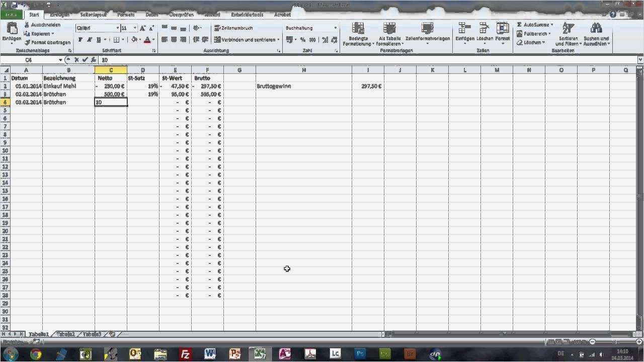Switch to the Formeln ribbon tab

[x=125, y=15]
